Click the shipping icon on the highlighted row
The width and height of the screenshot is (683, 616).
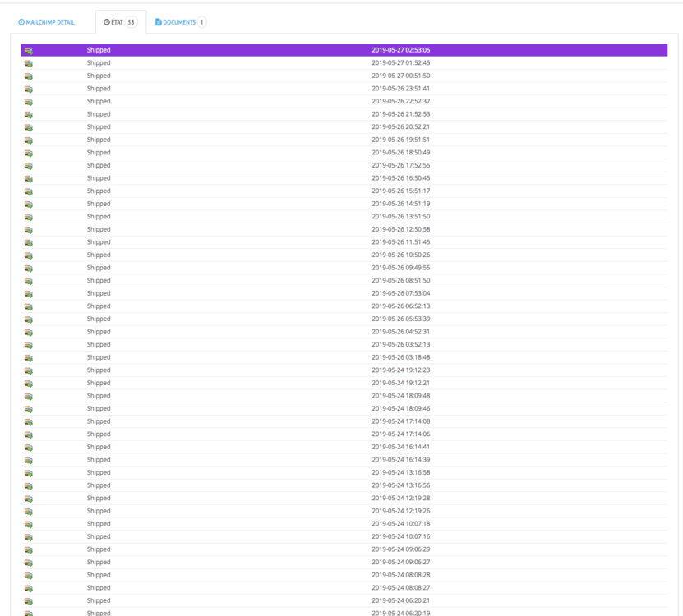point(29,50)
